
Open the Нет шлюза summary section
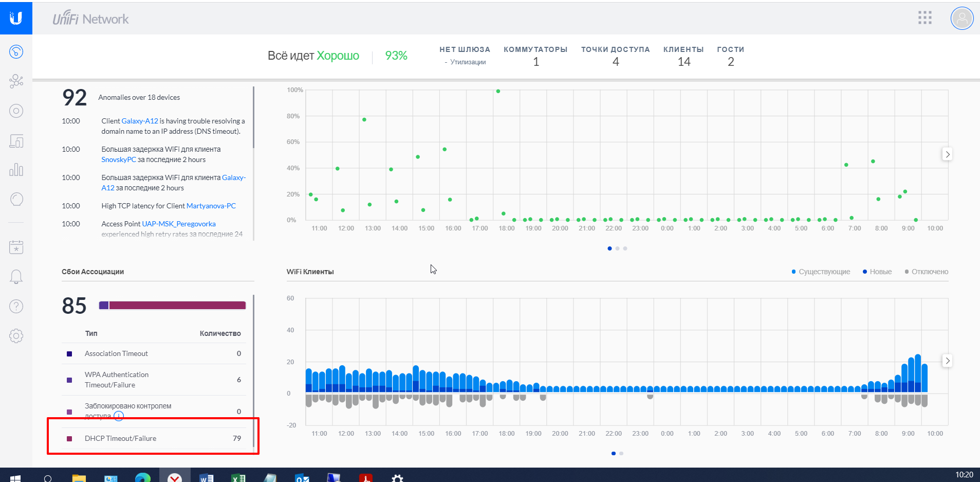coord(465,56)
